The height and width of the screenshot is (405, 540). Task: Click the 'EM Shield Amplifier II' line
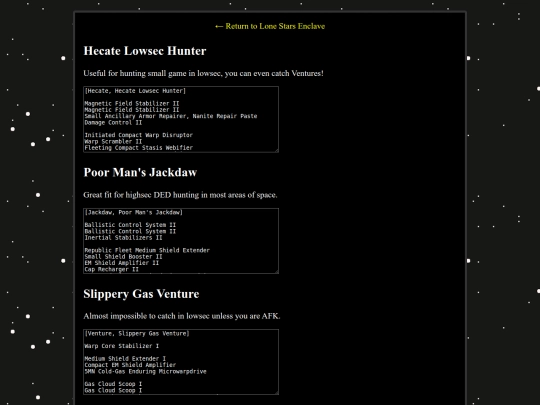click(x=122, y=263)
